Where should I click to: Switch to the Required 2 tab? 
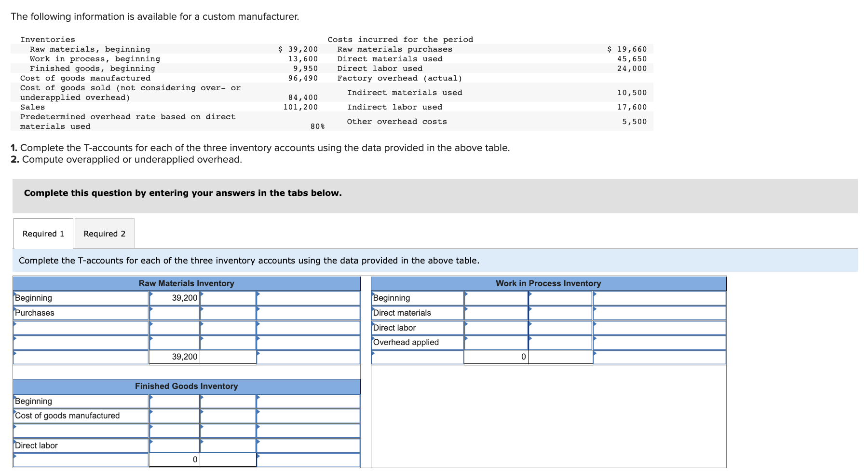[x=104, y=234]
